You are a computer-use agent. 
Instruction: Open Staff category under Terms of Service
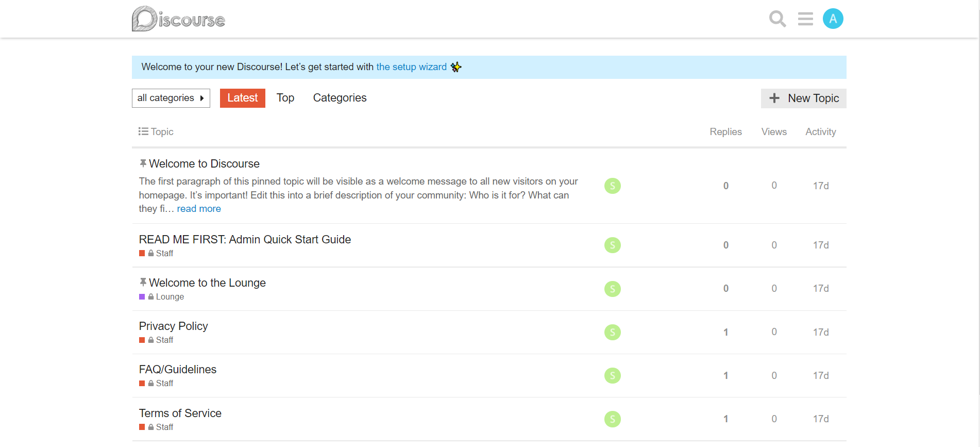click(164, 427)
